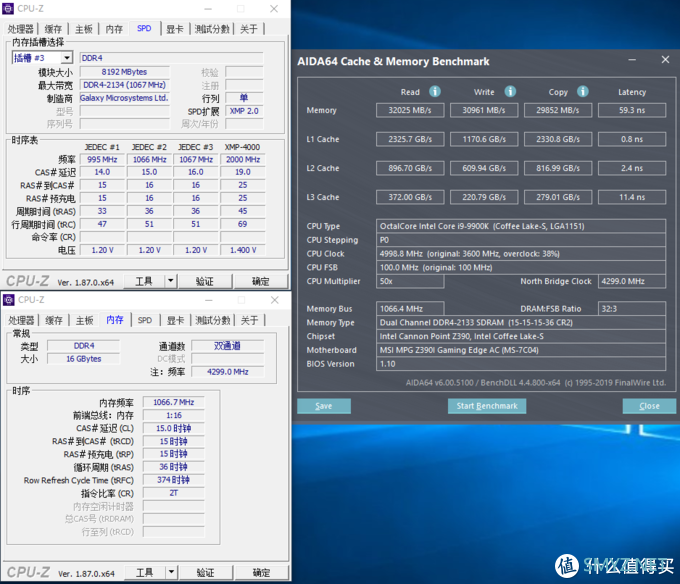Screen dimensions: 680x584
Task: Switch to the 缓存 tab in the bottom CPU-Z
Action: (54, 320)
